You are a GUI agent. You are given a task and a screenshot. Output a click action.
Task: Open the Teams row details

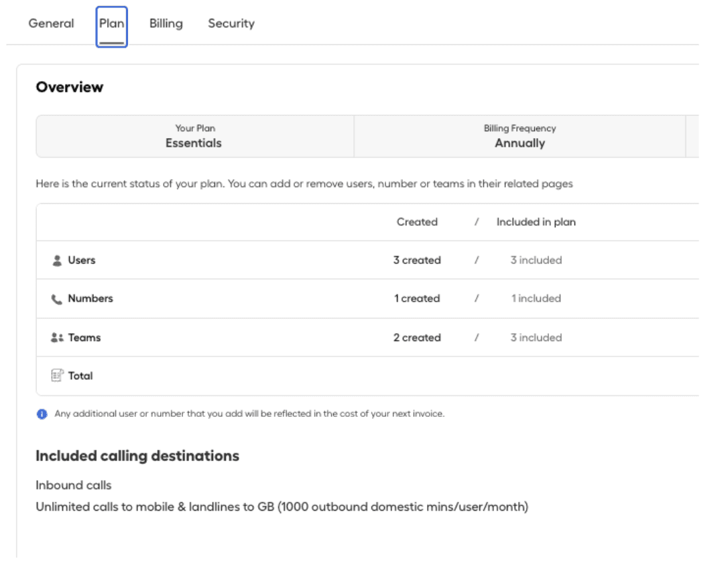tap(84, 337)
